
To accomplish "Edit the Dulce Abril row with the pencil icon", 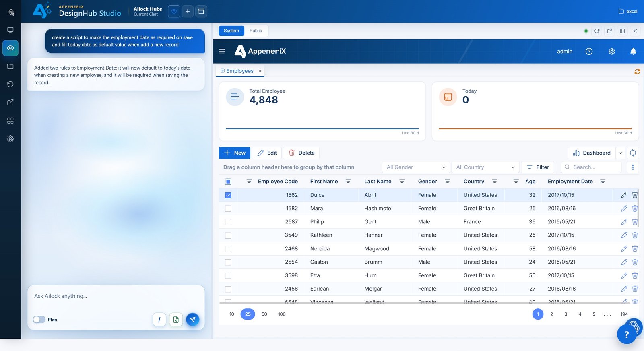I will (624, 195).
